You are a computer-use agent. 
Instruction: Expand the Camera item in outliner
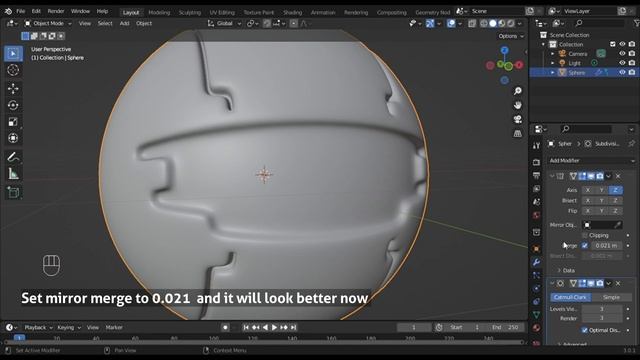(x=553, y=54)
